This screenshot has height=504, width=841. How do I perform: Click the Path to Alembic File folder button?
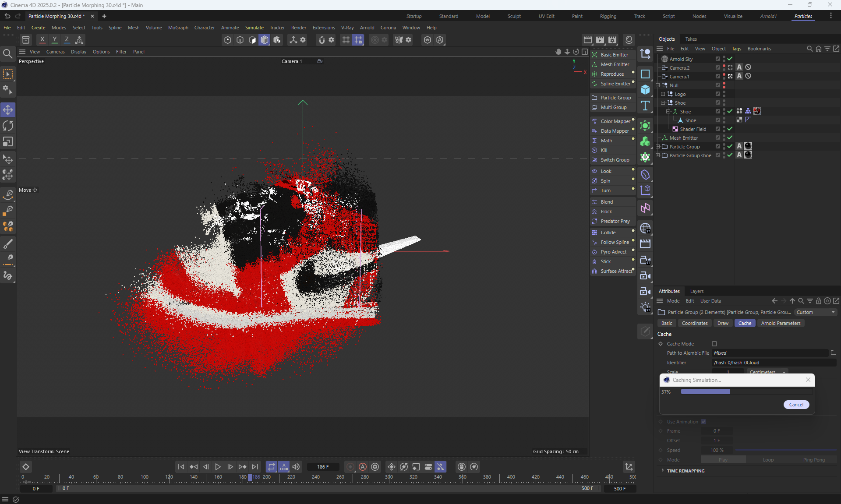coord(833,353)
